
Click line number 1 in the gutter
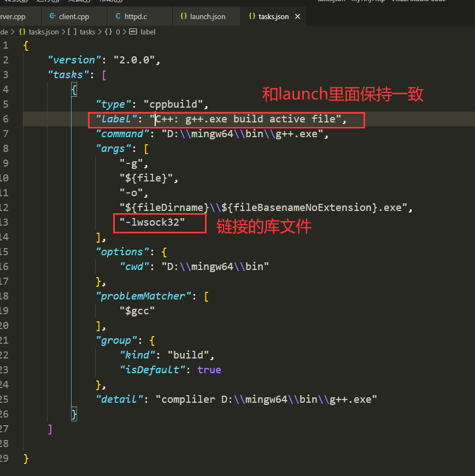coord(6,45)
